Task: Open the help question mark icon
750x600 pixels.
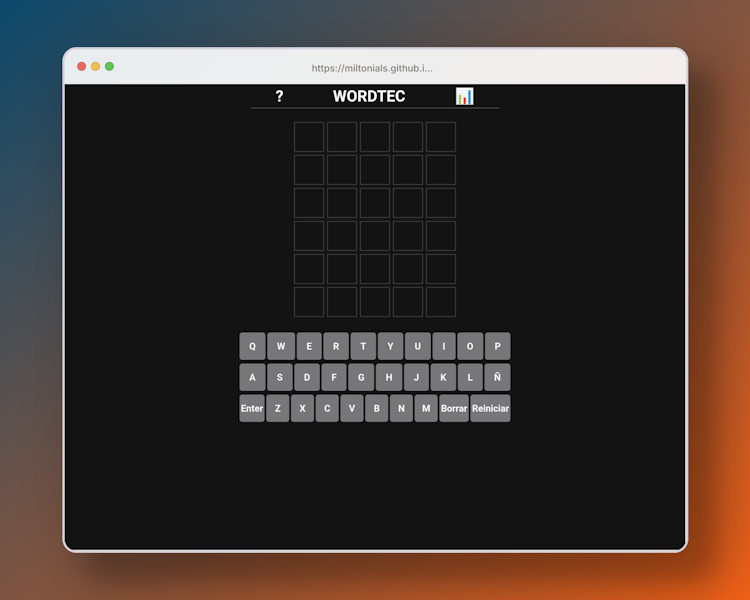Action: point(279,96)
